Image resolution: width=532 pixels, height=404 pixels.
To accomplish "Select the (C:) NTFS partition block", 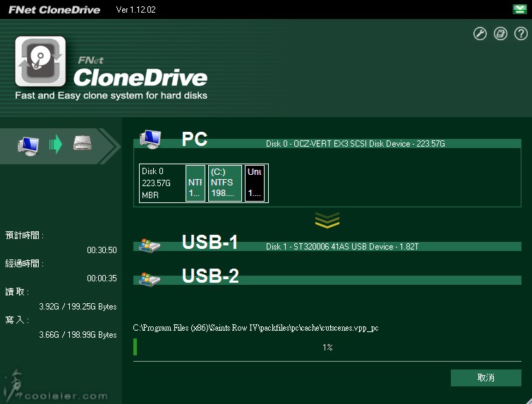I will pos(225,183).
